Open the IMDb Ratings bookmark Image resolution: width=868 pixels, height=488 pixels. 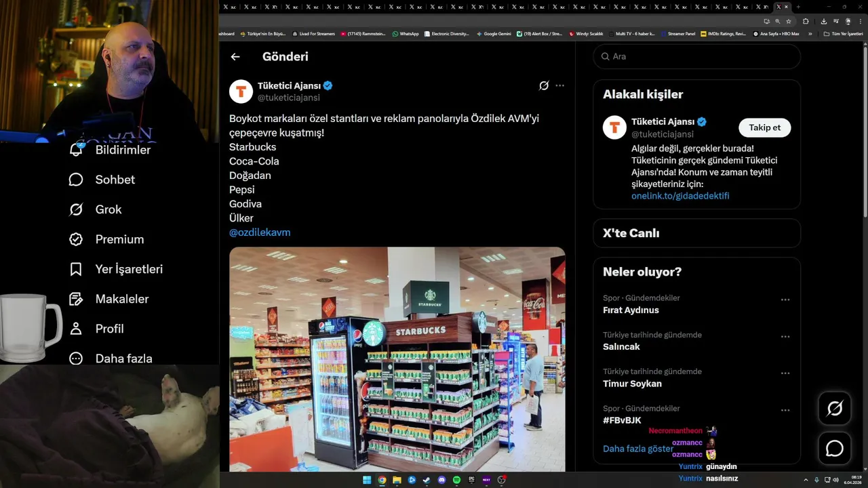point(723,33)
